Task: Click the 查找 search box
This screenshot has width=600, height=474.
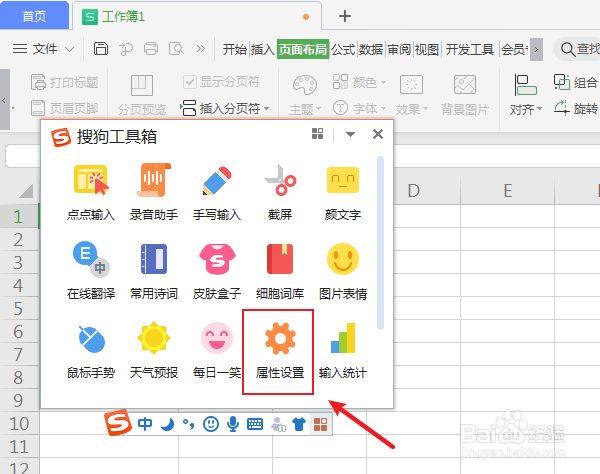Action: (578, 49)
